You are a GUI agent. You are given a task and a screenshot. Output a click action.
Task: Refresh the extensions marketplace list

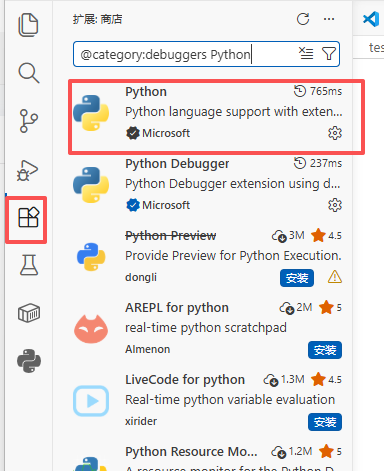click(x=303, y=19)
